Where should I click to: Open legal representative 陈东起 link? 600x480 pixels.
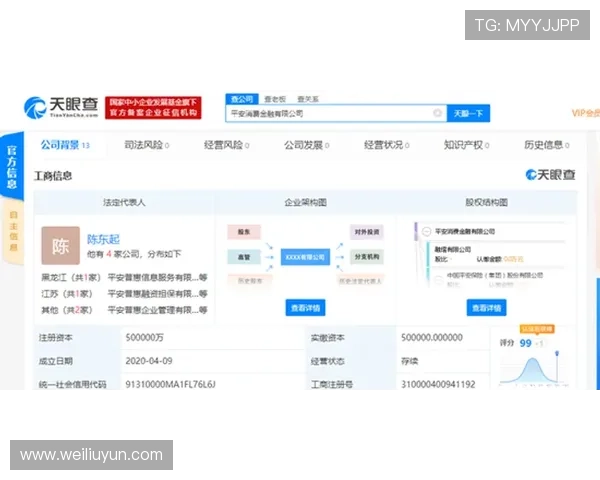click(x=103, y=239)
